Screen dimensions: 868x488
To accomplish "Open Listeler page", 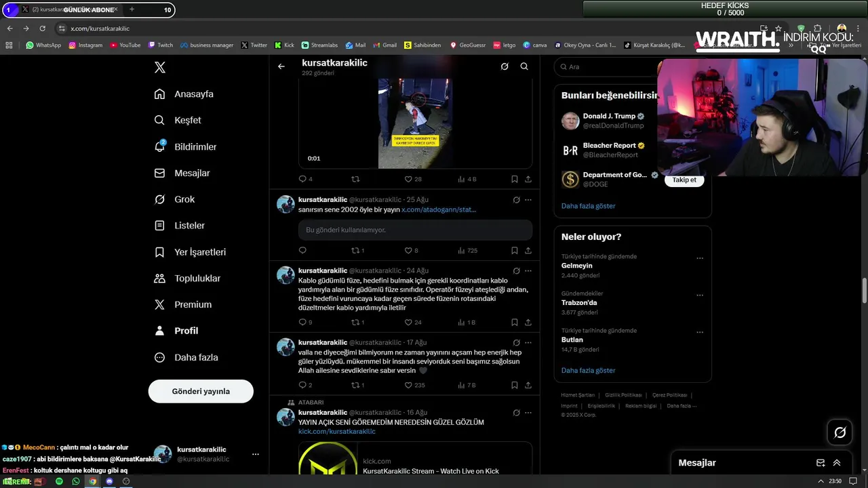I will point(180,225).
